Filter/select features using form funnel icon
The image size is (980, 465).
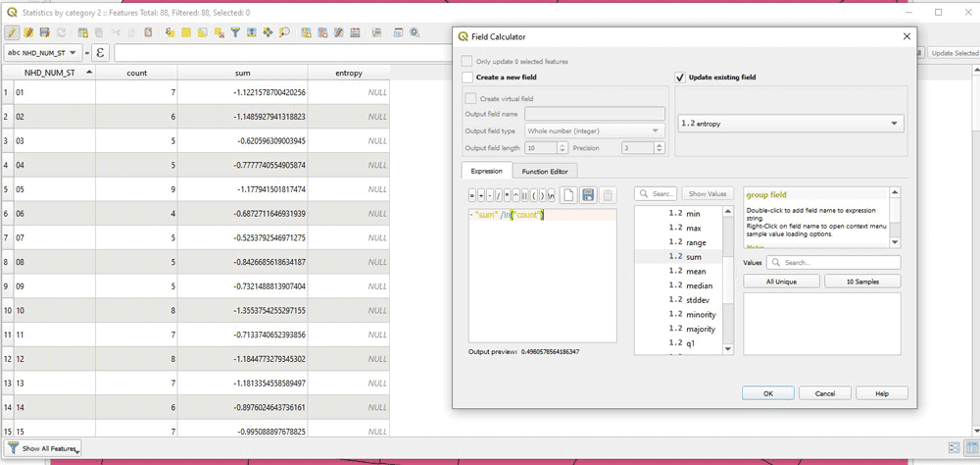click(235, 32)
